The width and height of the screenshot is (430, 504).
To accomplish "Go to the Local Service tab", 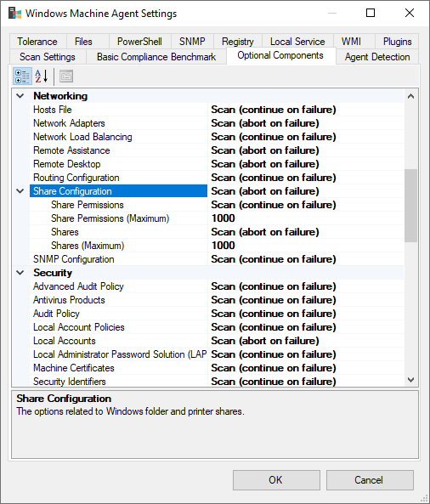I will tap(297, 42).
